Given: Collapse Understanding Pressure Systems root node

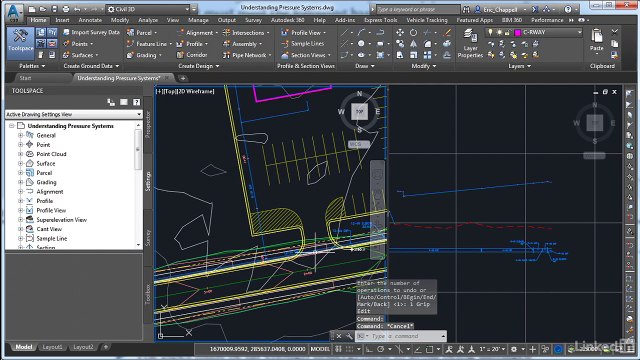Looking at the screenshot, I should pos(11,126).
